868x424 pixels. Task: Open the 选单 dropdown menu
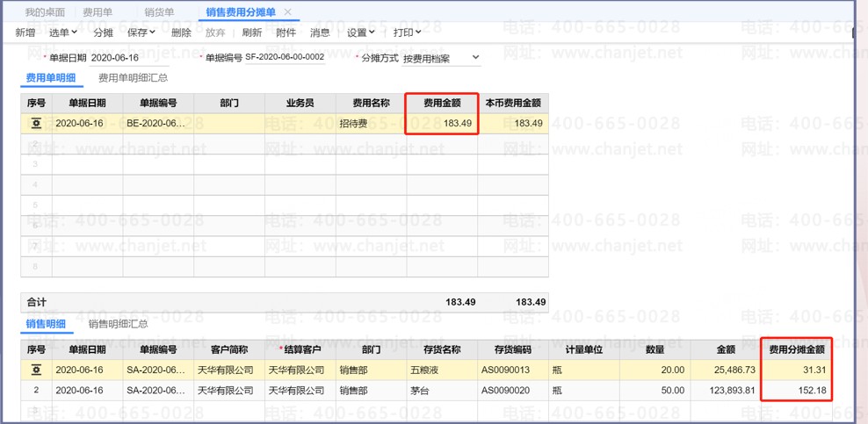click(62, 32)
